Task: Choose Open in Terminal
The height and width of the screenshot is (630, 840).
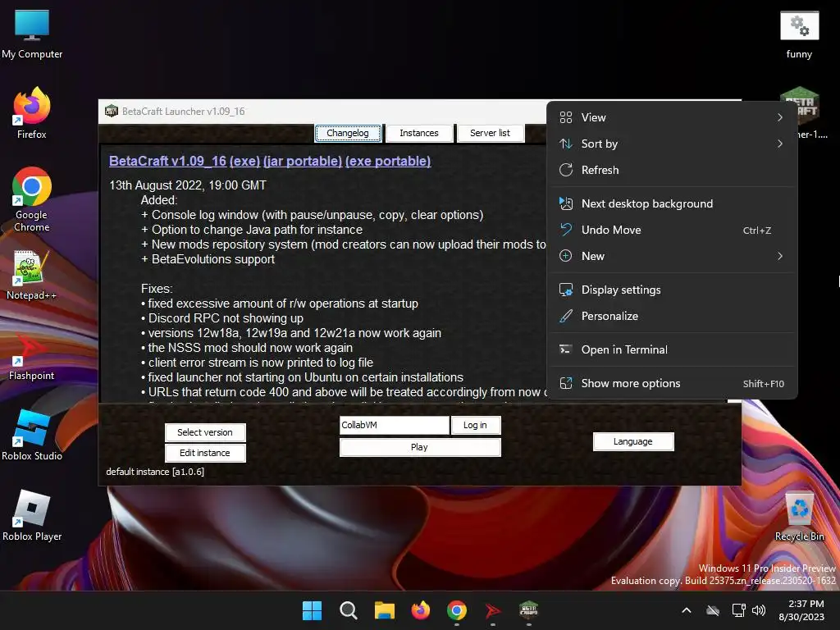Action: [672, 349]
